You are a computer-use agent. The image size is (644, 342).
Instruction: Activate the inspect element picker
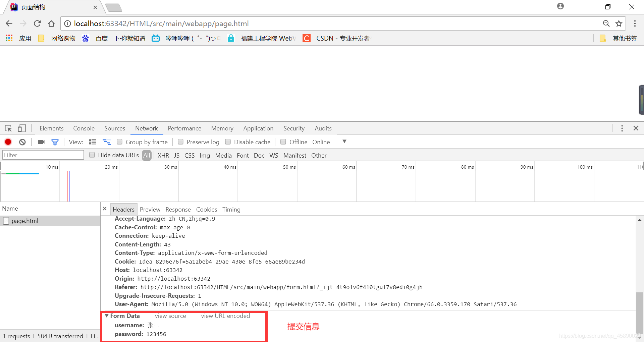8,128
